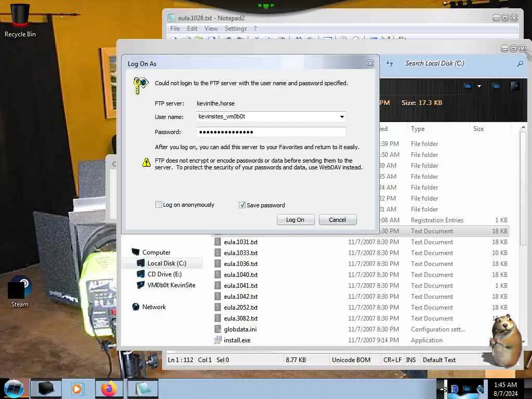Click Default Text in Notepad2 status bar

click(x=439, y=360)
